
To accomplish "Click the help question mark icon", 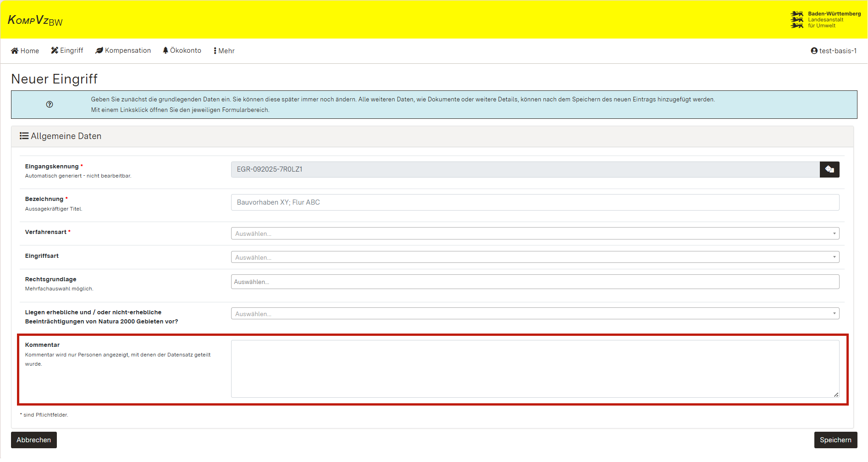I will click(50, 105).
